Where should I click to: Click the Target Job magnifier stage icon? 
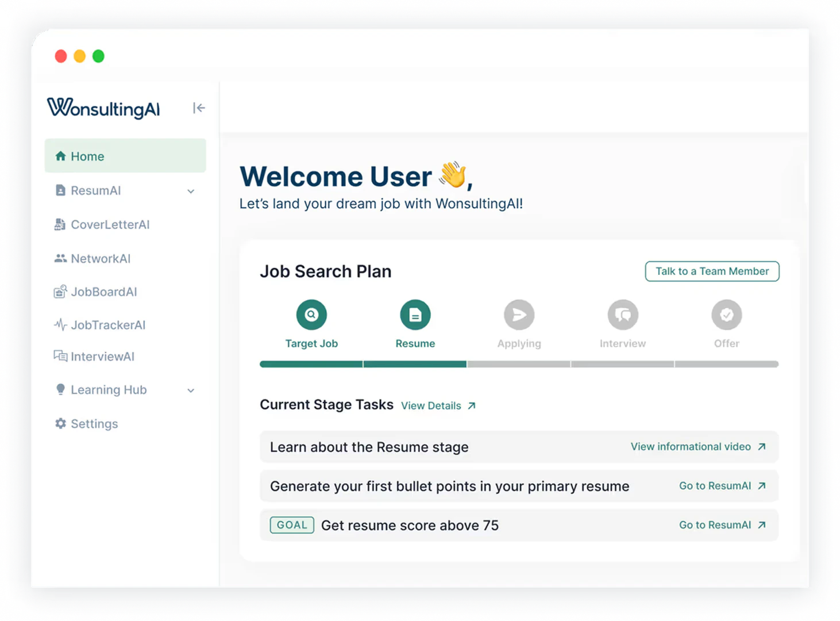coord(311,315)
